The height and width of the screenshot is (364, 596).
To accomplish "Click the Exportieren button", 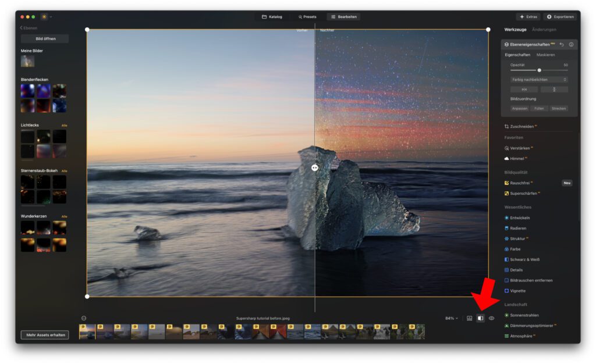I will pyautogui.click(x=560, y=17).
